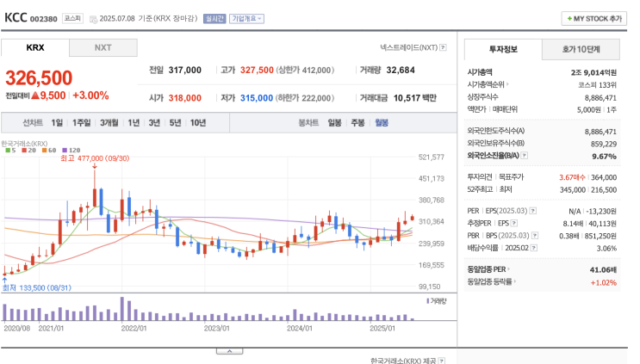640x364 pixels.
Task: Switch candlestick chart to 월봉
Action: click(382, 123)
